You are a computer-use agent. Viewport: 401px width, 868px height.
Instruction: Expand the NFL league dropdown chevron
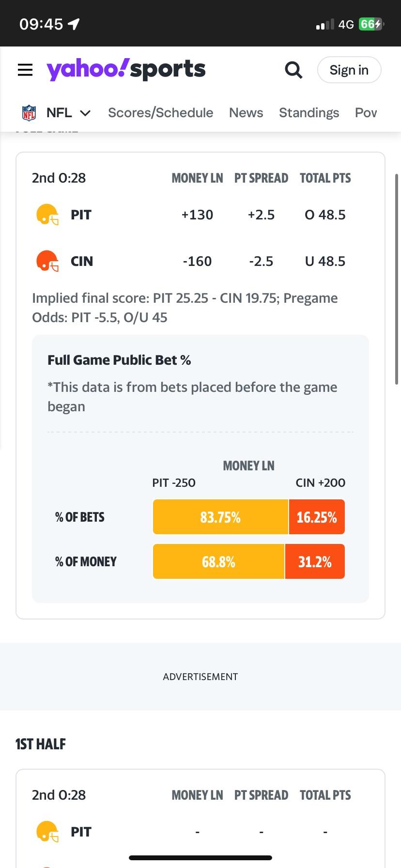tap(85, 113)
